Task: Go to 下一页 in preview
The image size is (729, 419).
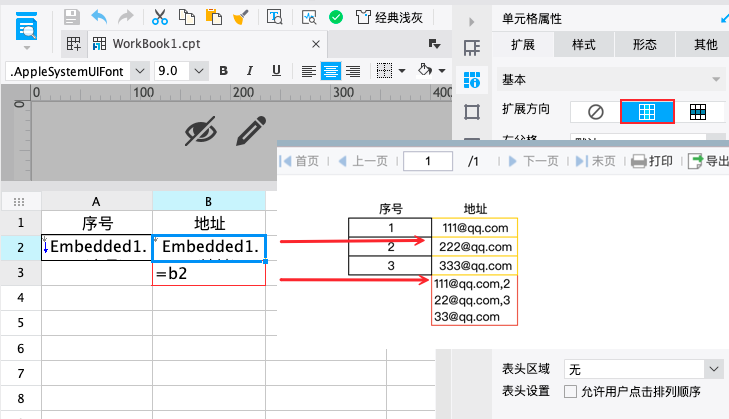Action: (533, 161)
